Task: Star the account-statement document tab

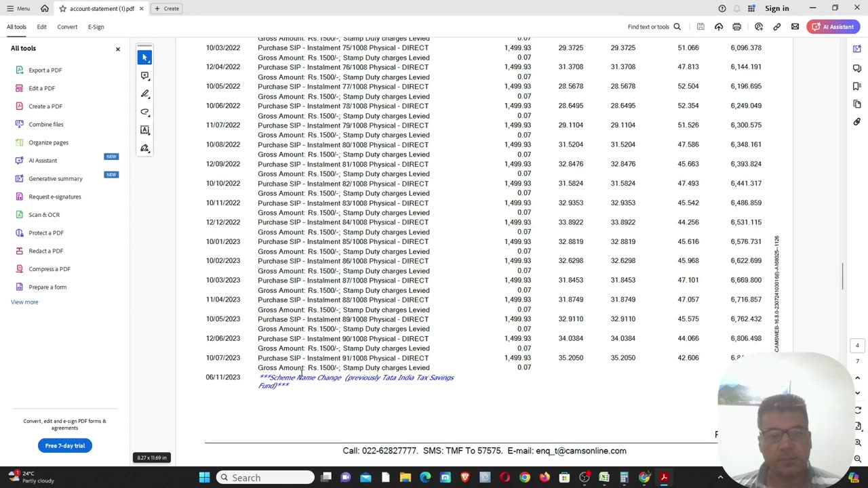Action: [62, 9]
